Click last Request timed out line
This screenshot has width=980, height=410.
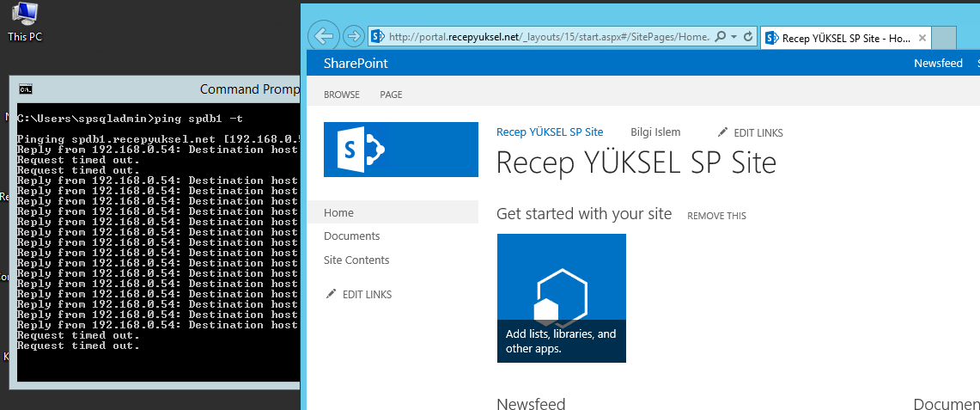point(79,346)
